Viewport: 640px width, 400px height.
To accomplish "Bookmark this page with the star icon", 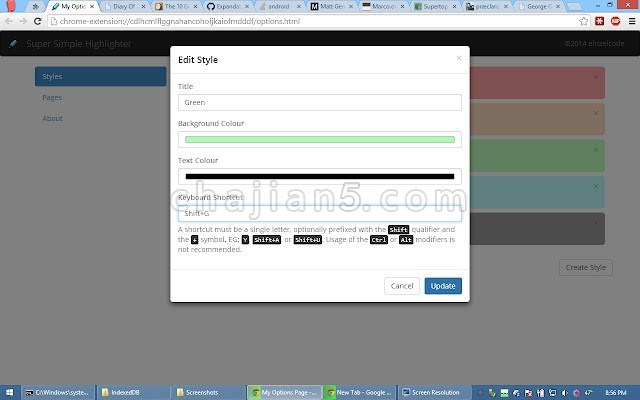I will pyautogui.click(x=584, y=21).
